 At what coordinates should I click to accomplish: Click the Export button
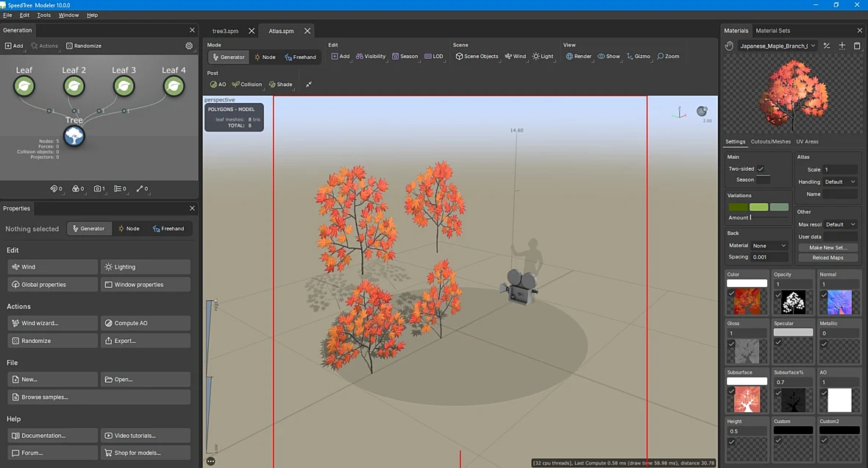146,341
